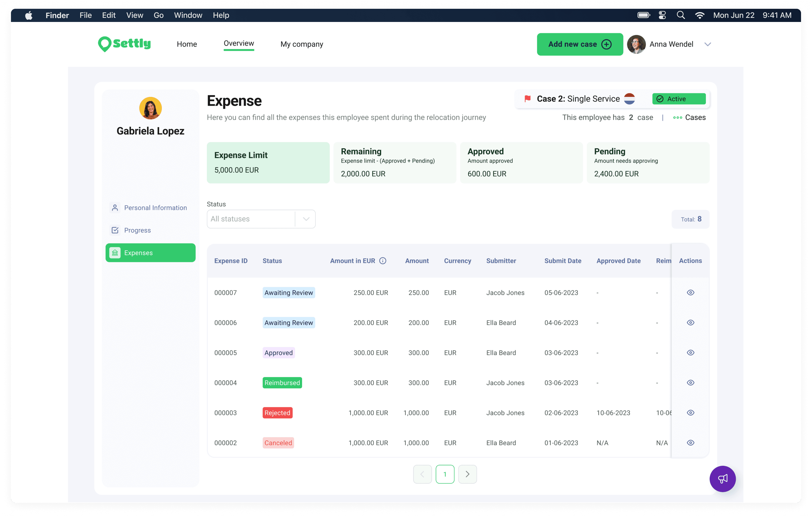Select page 1 in pagination
Screen dimensions: 812x516
point(445,474)
